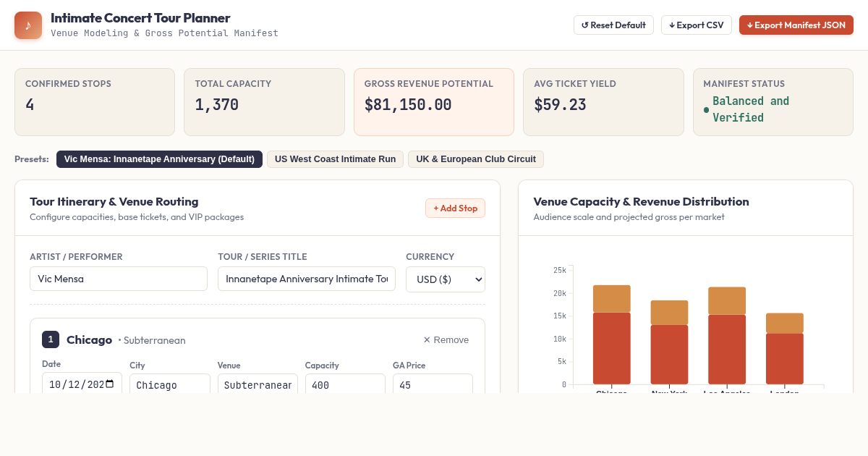This screenshot has height=456, width=868.
Task: Edit the Tour / Series Title field
Action: pyautogui.click(x=307, y=279)
